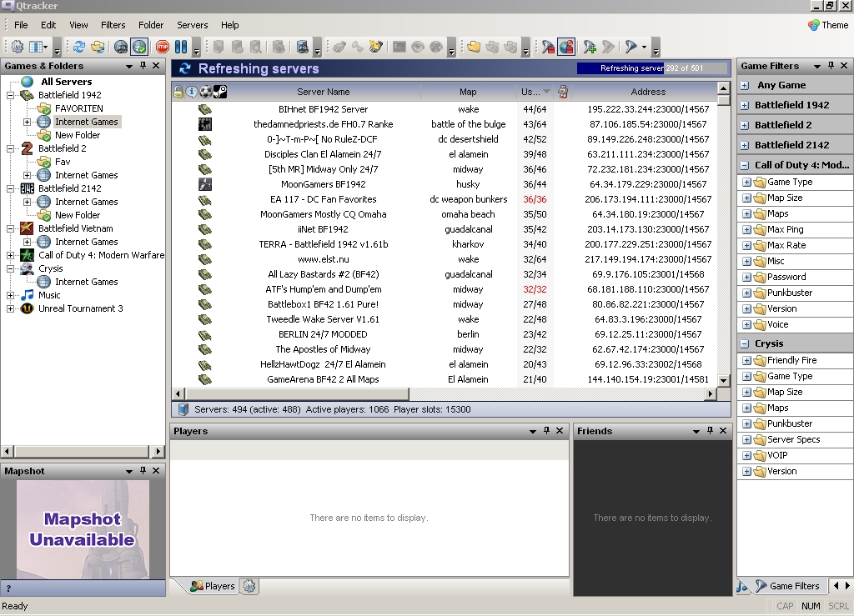Collapse the Crysis filter group
The width and height of the screenshot is (854, 616).
745,343
